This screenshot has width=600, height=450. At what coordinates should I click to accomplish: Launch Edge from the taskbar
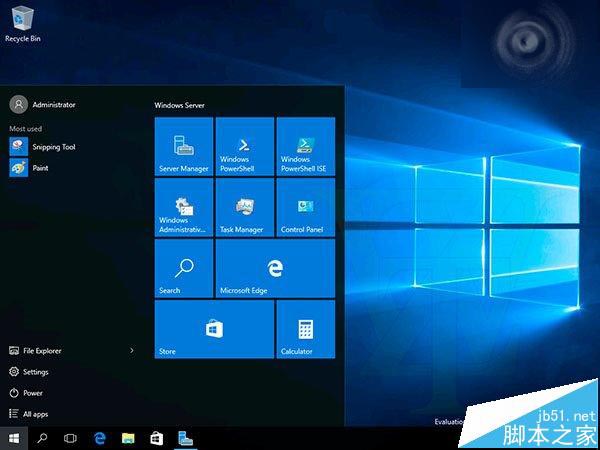(x=99, y=439)
